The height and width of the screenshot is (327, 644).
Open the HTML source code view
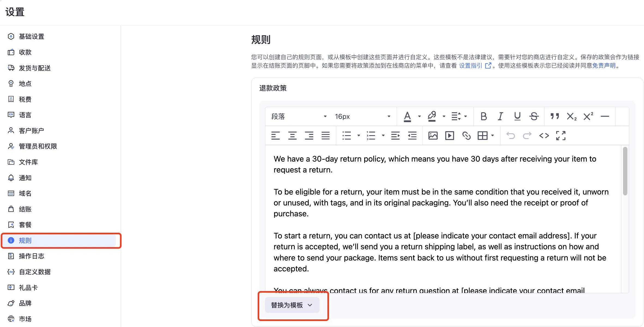tap(544, 136)
